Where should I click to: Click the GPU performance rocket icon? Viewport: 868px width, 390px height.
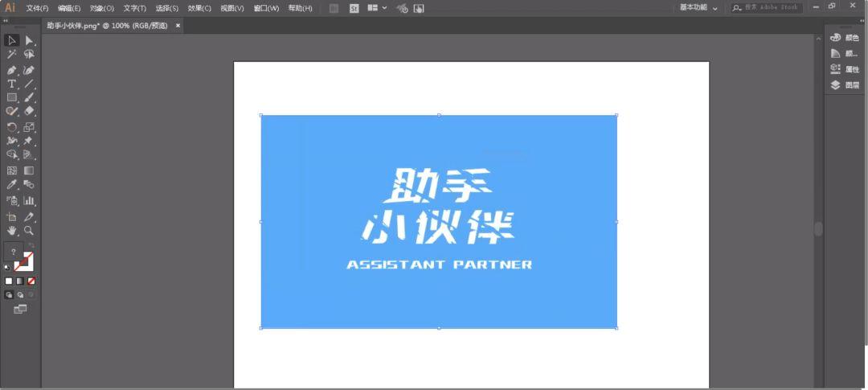coord(403,8)
